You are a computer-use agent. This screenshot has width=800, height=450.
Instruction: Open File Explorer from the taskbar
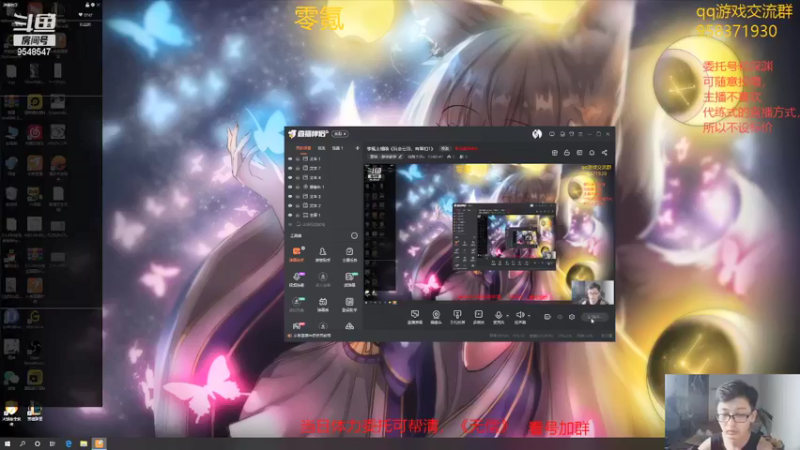(83, 443)
